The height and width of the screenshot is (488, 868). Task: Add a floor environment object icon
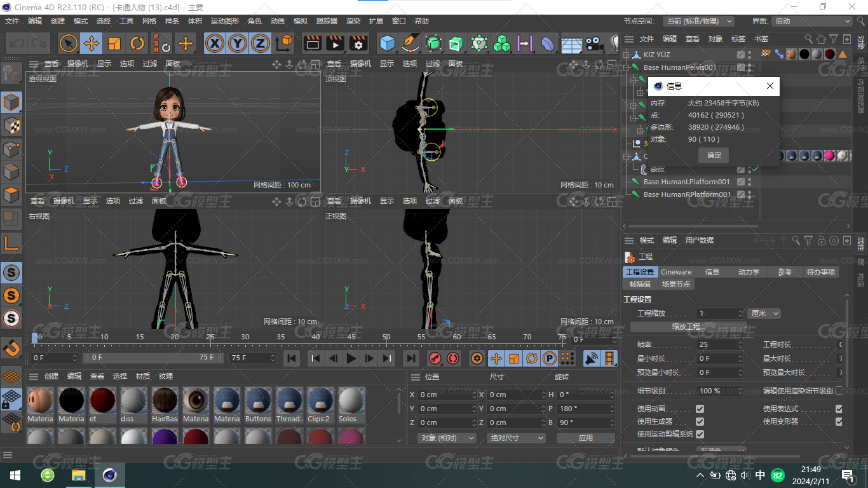(571, 43)
